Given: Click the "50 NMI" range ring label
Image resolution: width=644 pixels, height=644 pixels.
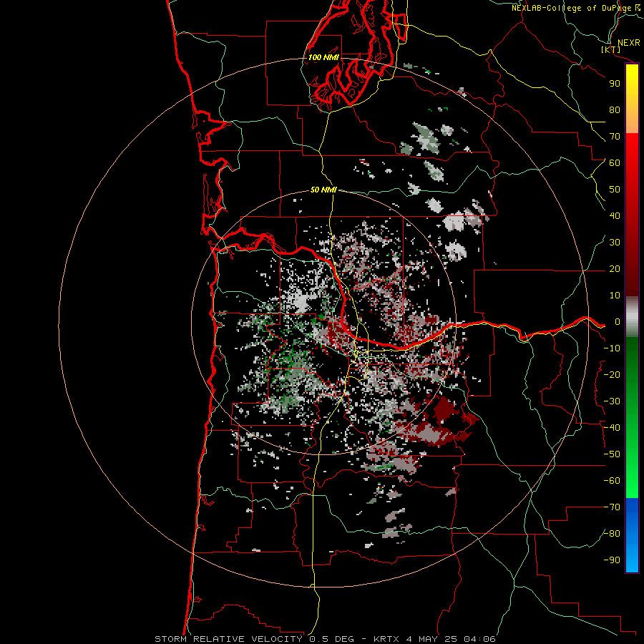Looking at the screenshot, I should click(323, 190).
